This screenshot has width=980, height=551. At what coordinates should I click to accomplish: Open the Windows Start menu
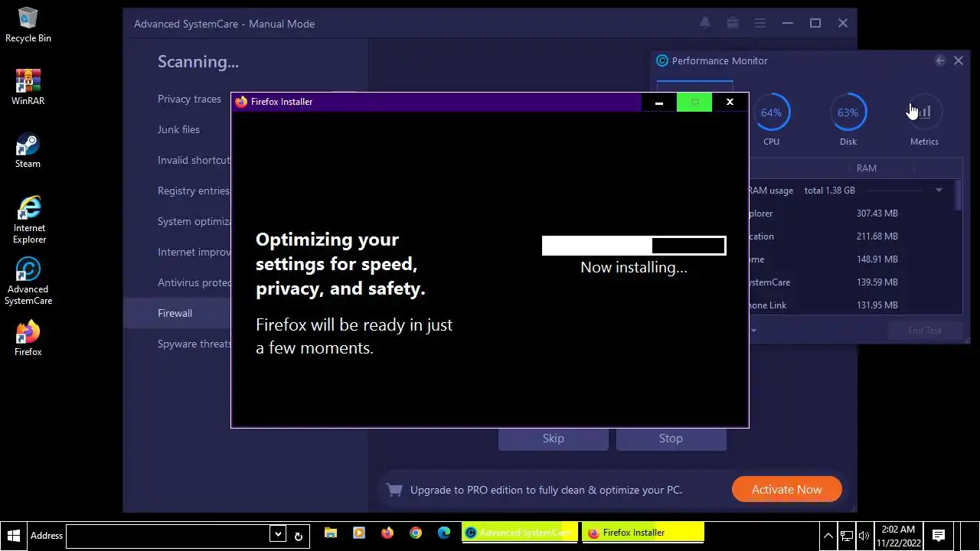[13, 535]
